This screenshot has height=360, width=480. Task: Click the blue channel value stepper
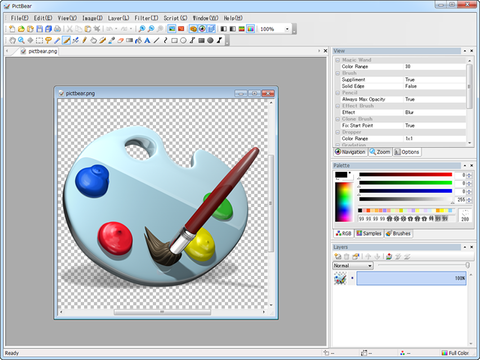coord(469,191)
